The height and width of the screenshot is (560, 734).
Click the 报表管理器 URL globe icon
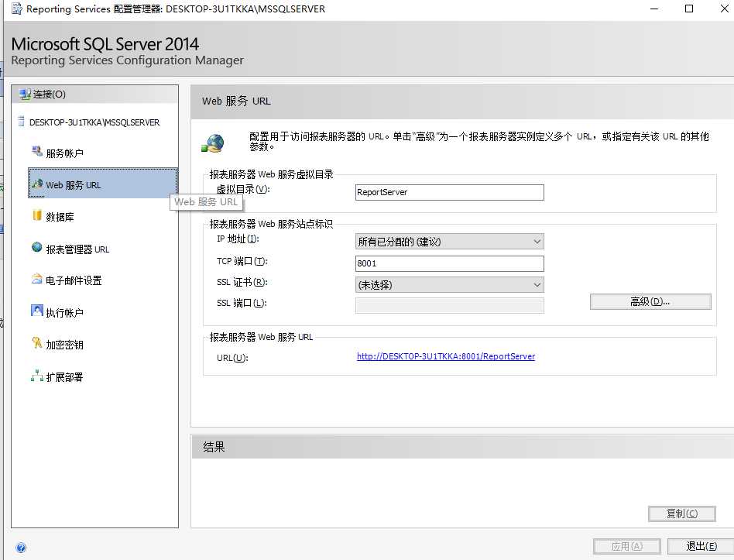pyautogui.click(x=37, y=247)
